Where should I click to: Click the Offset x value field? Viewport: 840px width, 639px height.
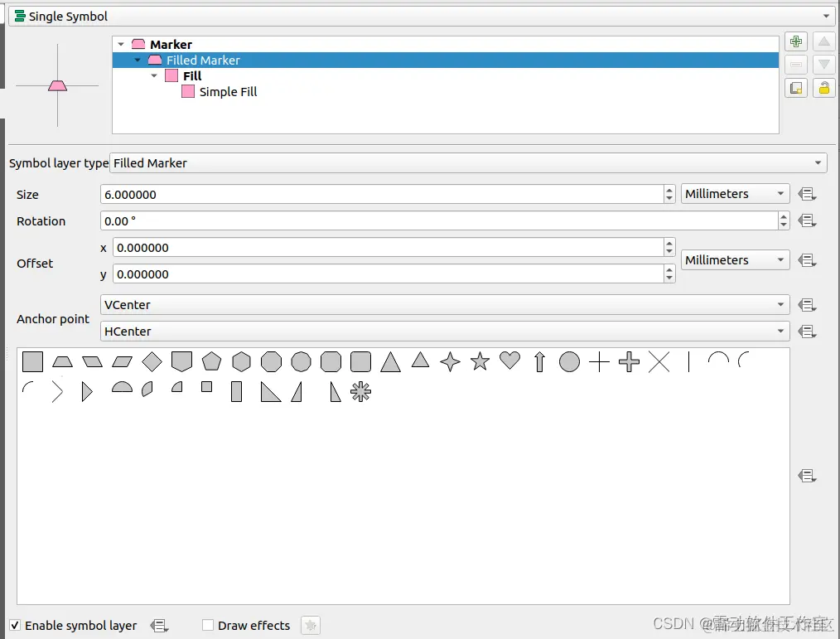click(389, 247)
